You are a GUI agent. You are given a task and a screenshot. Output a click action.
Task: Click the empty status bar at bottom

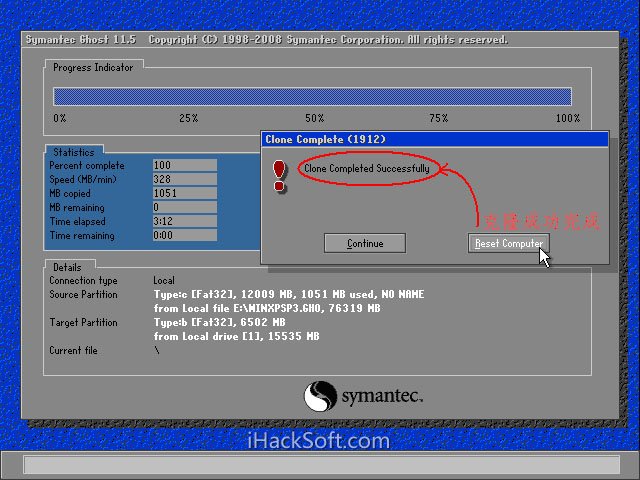click(320, 465)
